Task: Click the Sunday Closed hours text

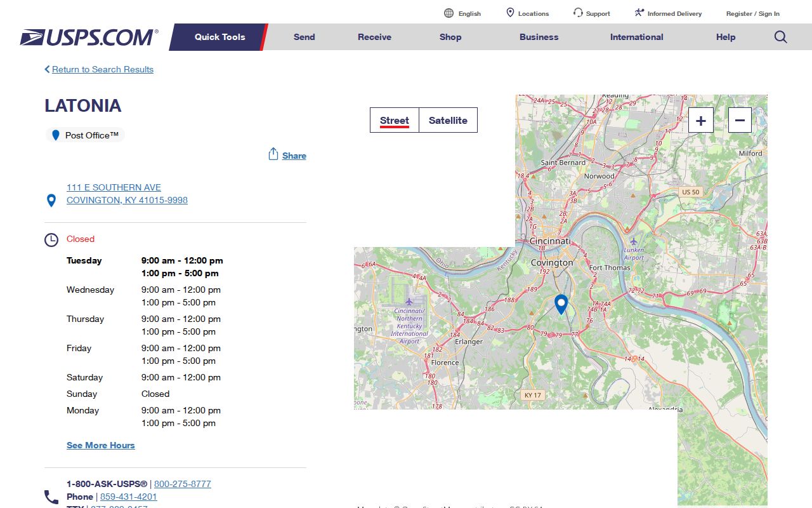Action: pyautogui.click(x=155, y=394)
